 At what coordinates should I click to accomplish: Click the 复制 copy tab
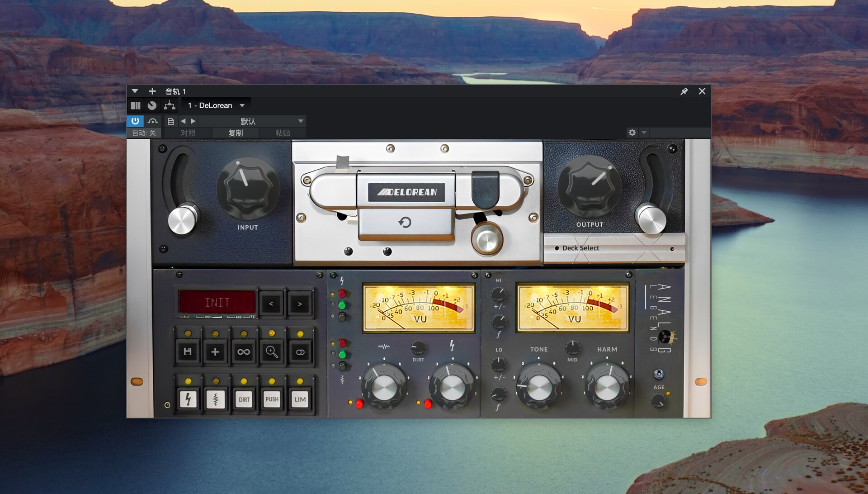[x=236, y=133]
